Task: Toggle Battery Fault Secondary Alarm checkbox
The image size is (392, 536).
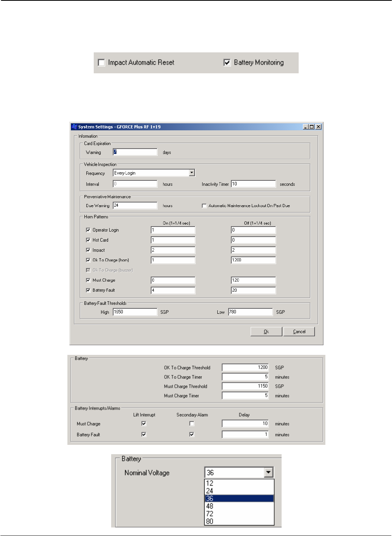Action: [x=192, y=434]
